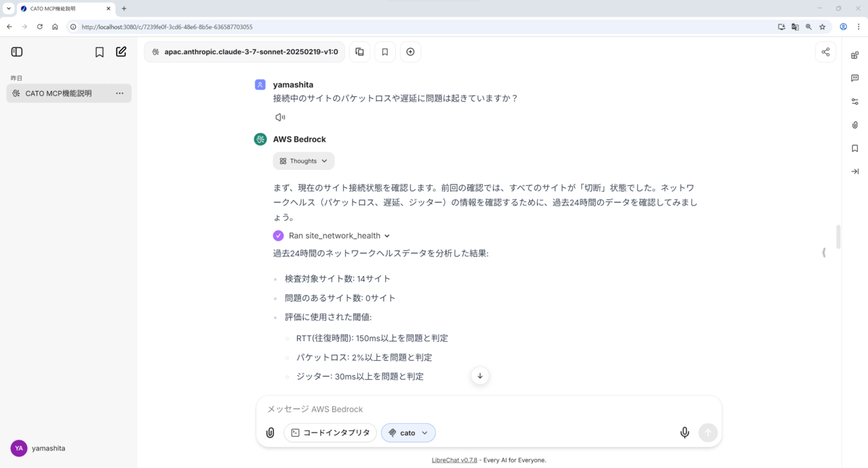Click the jump to bottom arrow
Viewport: 868px width, 468px height.
click(x=480, y=376)
